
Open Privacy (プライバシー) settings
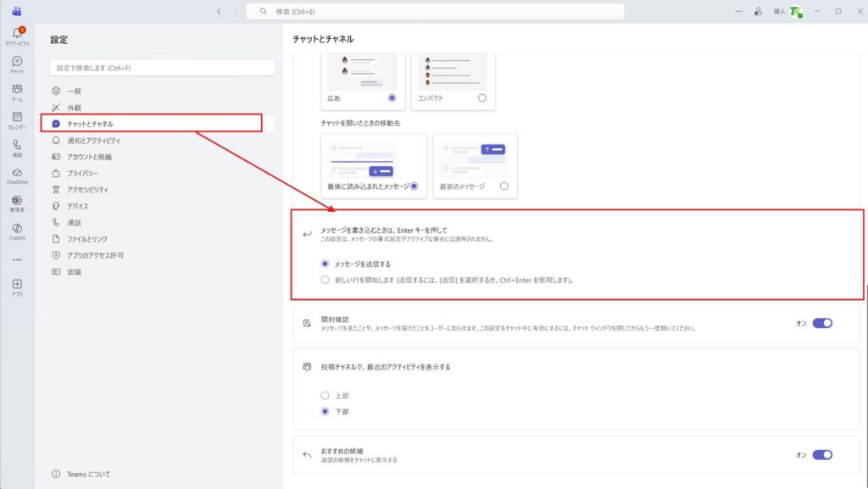tap(83, 173)
